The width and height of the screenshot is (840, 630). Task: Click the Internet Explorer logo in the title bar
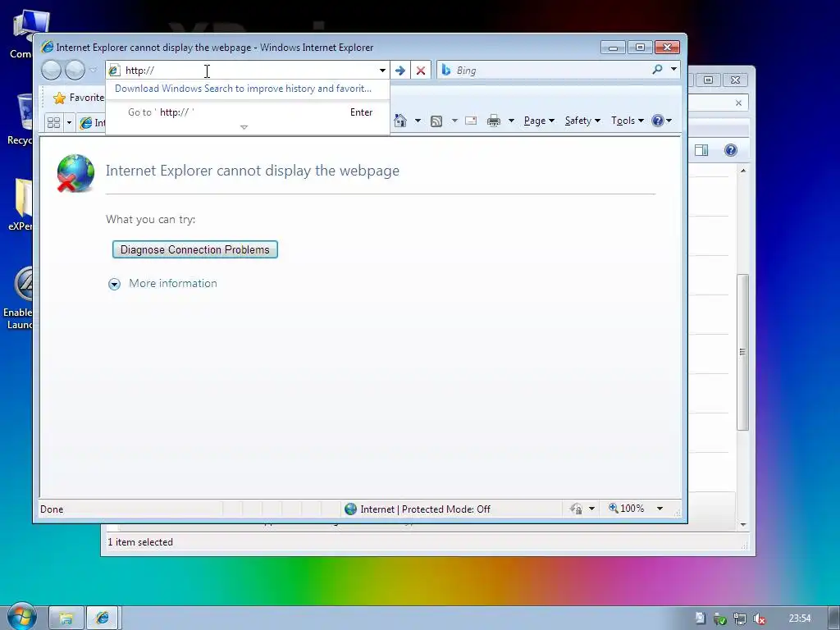(x=47, y=47)
